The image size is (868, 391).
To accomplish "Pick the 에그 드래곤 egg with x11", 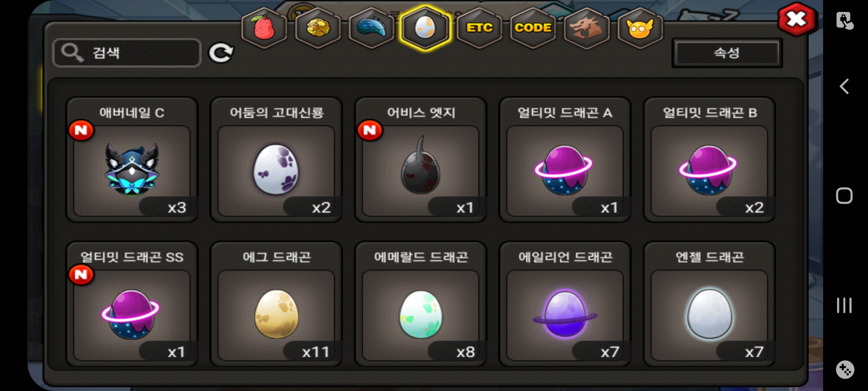I will pos(276,304).
